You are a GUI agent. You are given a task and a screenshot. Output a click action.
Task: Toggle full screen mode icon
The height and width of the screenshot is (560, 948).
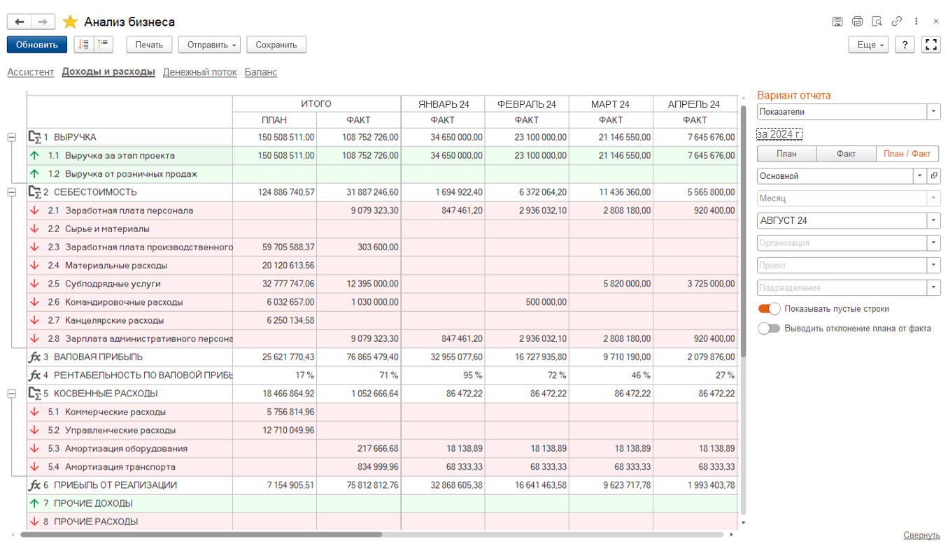click(931, 45)
